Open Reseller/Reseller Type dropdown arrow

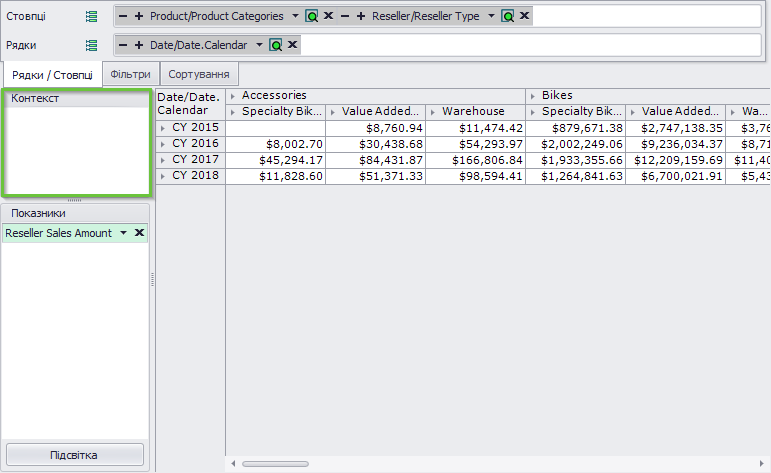(x=491, y=16)
